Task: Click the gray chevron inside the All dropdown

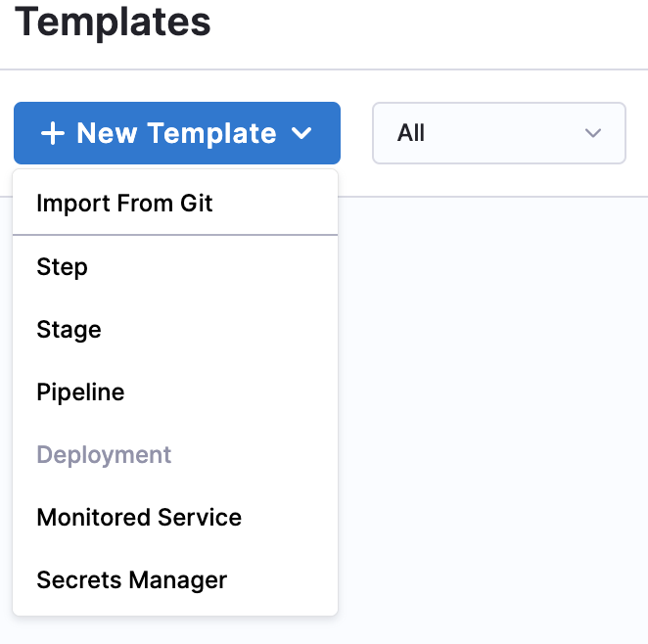Action: tap(592, 133)
